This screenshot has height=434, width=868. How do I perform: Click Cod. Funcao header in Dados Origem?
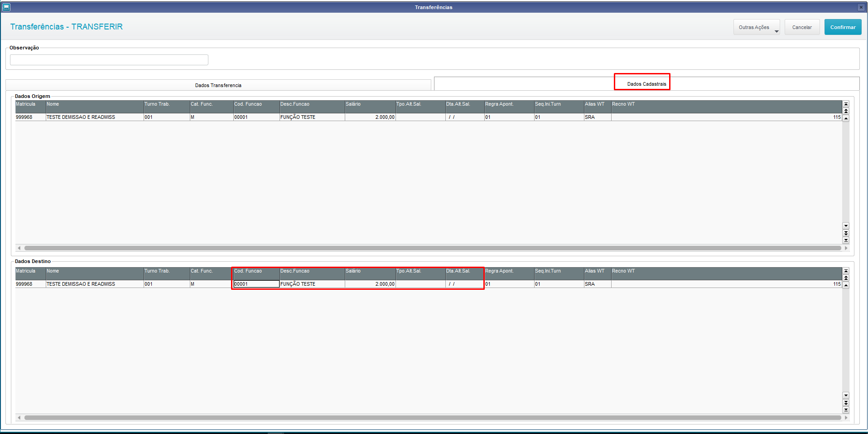click(x=256, y=107)
